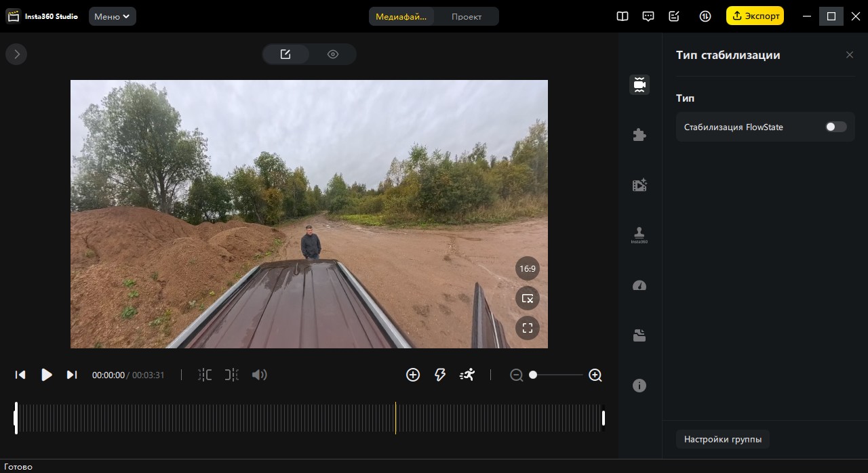The width and height of the screenshot is (868, 473).
Task: Open the Меню dropdown
Action: [112, 16]
